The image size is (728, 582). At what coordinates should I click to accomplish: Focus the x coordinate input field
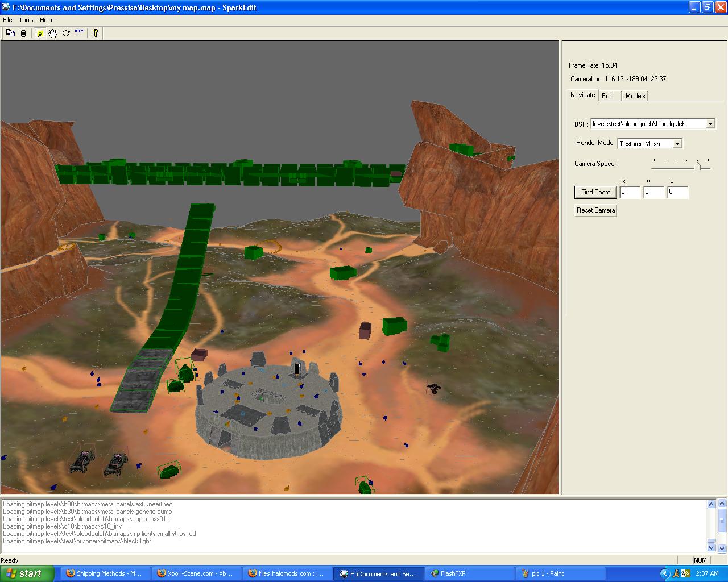(x=630, y=192)
